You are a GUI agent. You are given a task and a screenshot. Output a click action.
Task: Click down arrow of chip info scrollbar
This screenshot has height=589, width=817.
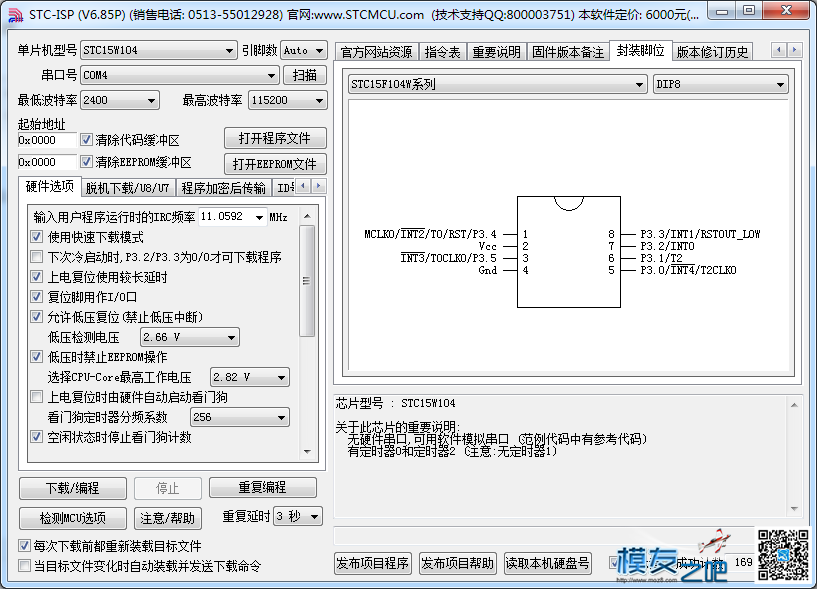[x=794, y=509]
